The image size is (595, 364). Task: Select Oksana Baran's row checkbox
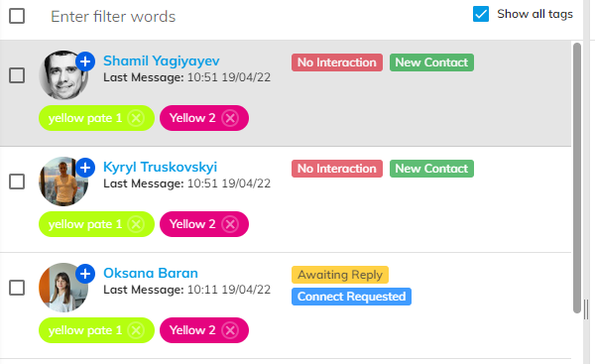(x=17, y=288)
